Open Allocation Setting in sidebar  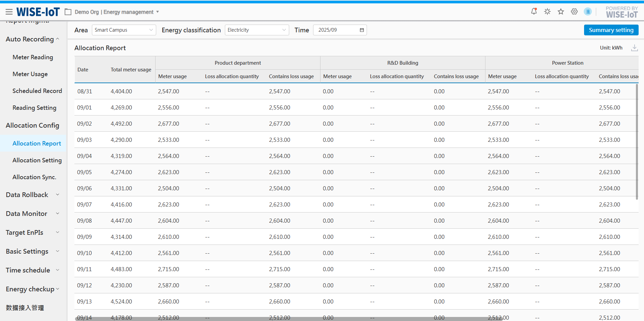[x=37, y=160]
